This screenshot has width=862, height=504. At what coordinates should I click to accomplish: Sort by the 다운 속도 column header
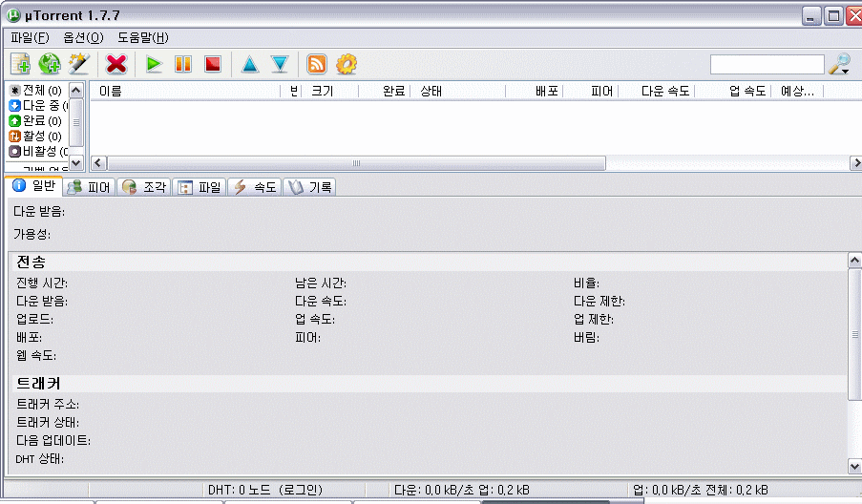pyautogui.click(x=657, y=92)
